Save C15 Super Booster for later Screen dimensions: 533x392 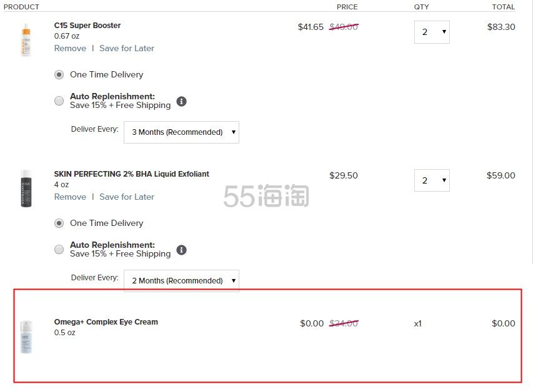pyautogui.click(x=127, y=48)
